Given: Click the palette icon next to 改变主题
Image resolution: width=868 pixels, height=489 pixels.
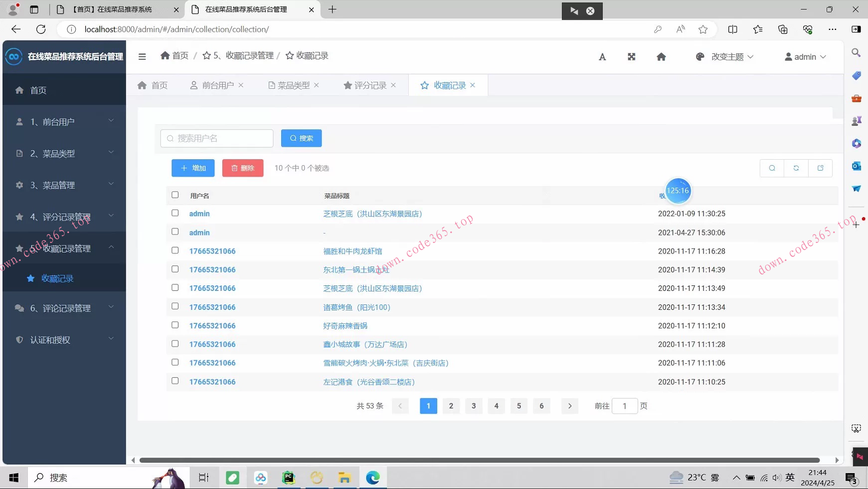Looking at the screenshot, I should point(700,56).
